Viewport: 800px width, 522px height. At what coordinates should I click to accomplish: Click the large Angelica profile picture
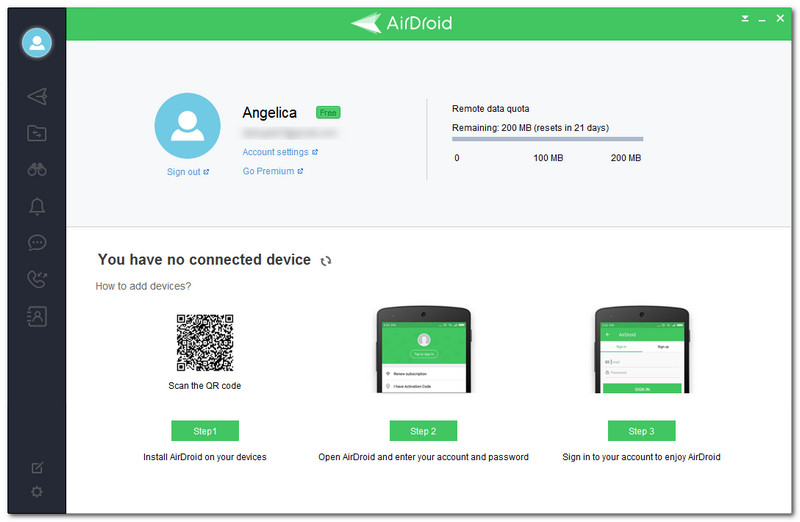point(187,126)
